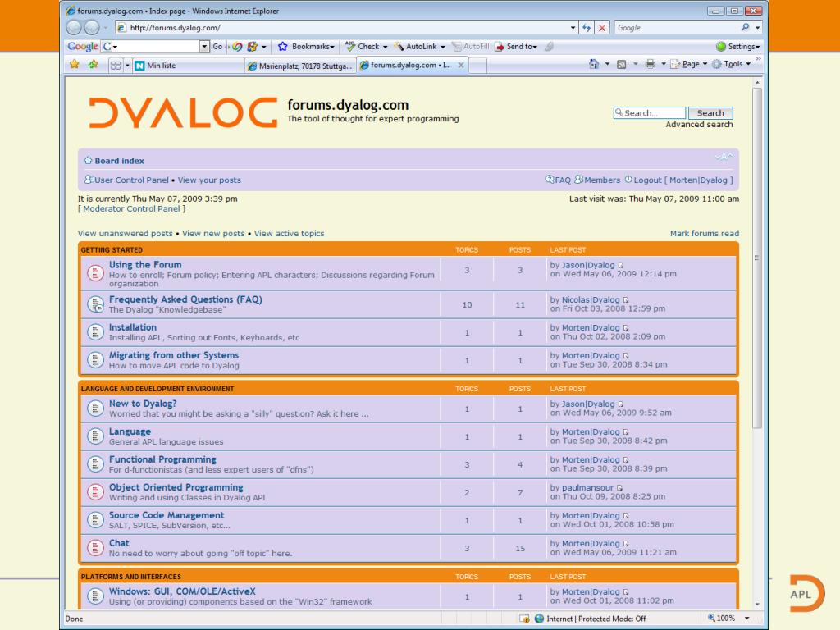Click the Object Oriented Programming forum icon
Screen dimensions: 840x630
(x=95, y=492)
